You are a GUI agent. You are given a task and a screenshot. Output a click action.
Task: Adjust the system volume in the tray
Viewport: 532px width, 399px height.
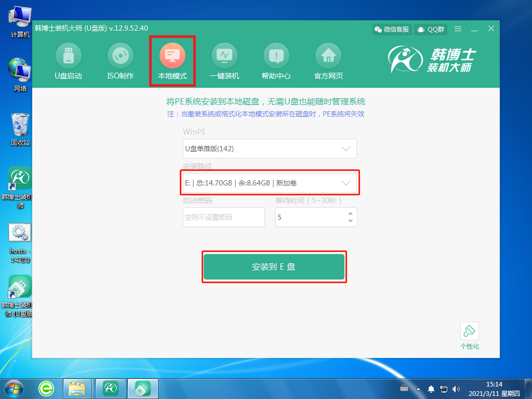point(456,388)
